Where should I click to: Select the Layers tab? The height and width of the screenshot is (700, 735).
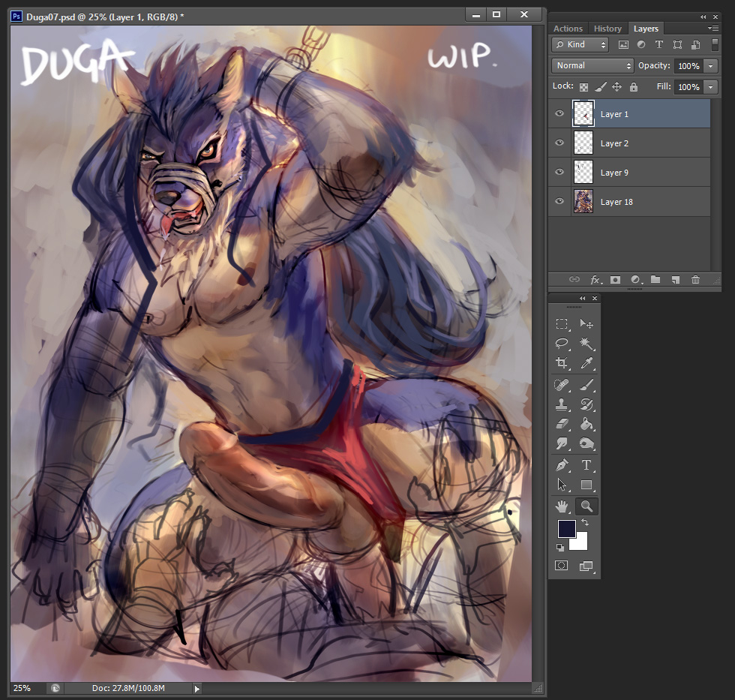[646, 29]
